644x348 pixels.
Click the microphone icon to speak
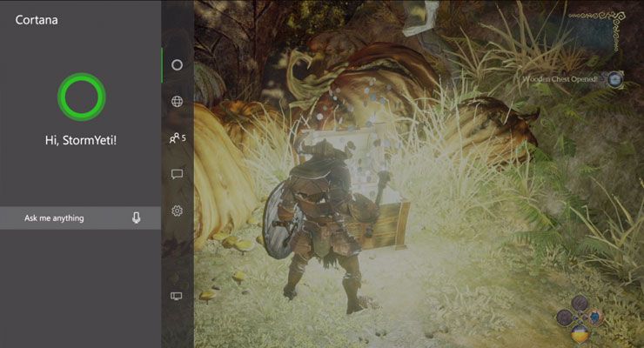(x=137, y=217)
